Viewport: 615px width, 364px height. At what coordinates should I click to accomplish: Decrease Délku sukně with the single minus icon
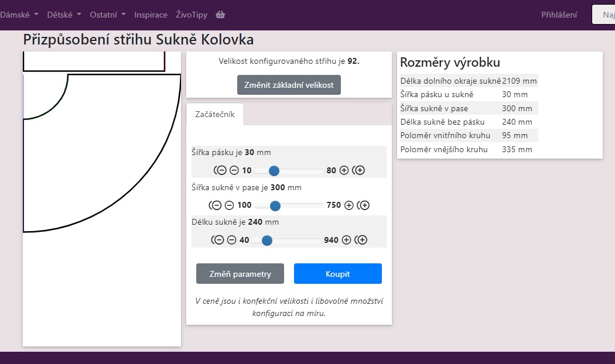click(x=231, y=240)
